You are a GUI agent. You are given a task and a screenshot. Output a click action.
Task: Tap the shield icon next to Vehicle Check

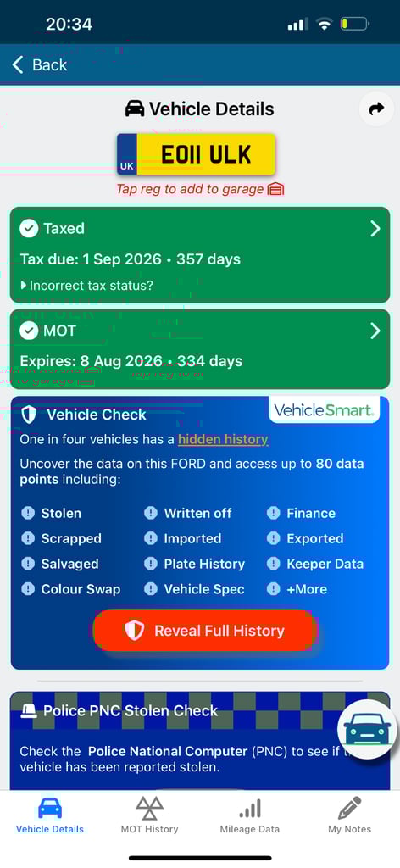click(28, 415)
